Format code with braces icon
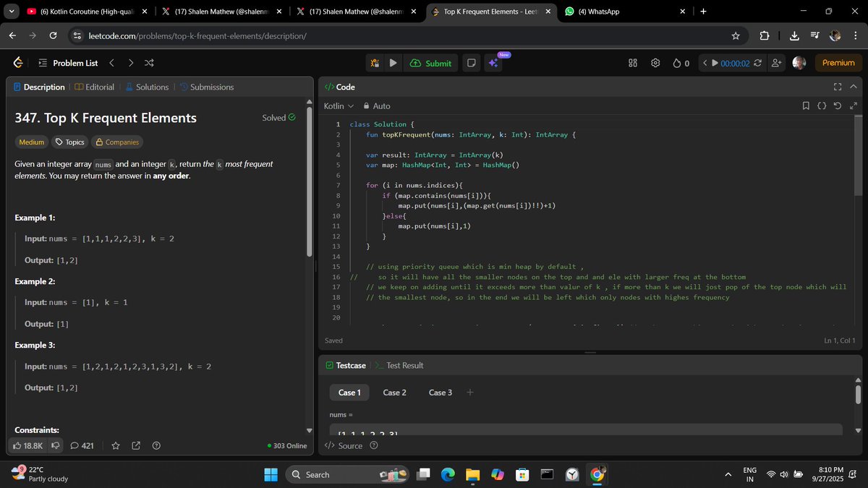The image size is (868, 488). point(822,106)
